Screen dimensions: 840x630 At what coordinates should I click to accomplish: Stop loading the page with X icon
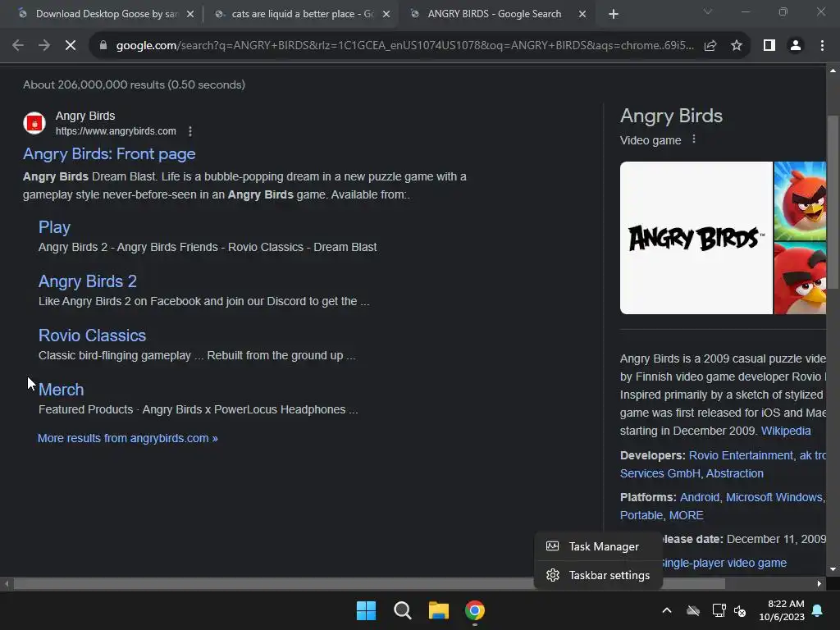[71, 46]
